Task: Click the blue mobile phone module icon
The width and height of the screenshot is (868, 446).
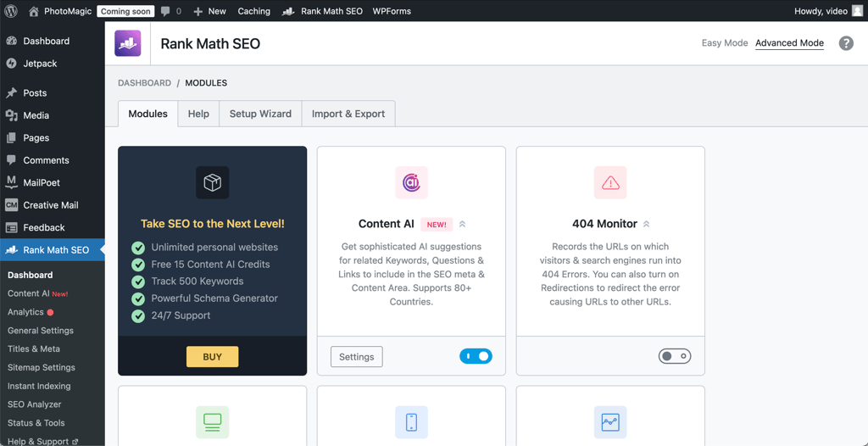Action: [411, 422]
